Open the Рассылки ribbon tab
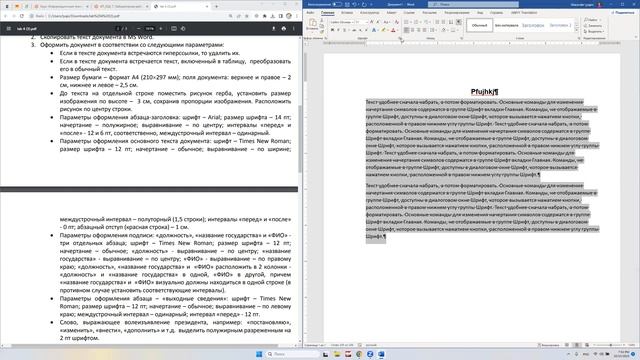640x360 pixels. [429, 13]
